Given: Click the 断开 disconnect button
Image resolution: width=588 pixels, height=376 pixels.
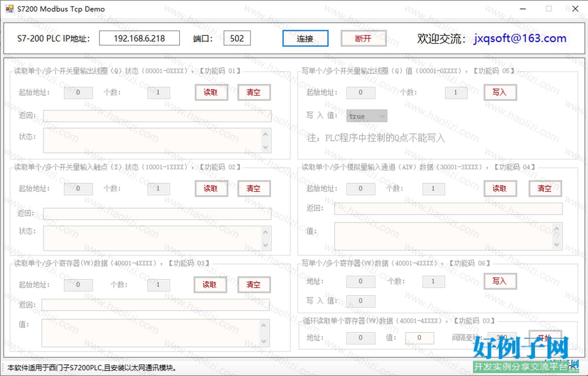Looking at the screenshot, I should tap(363, 38).
